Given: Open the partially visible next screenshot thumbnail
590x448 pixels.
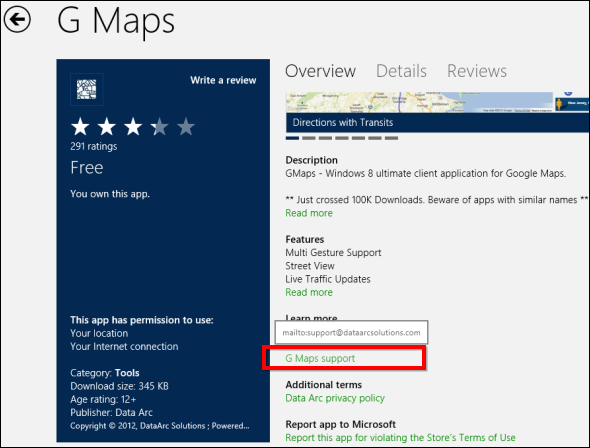Looking at the screenshot, I should click(572, 103).
